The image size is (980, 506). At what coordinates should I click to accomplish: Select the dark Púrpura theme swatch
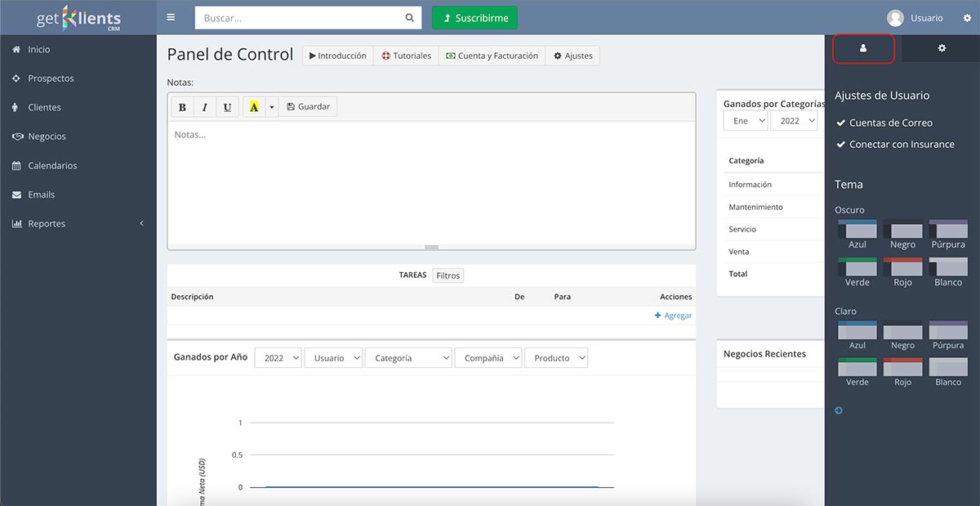coord(947,229)
